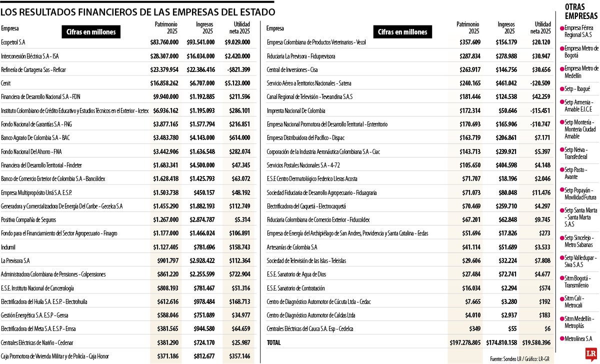Select 'Setp Popayán - Movilidad Futura' entry
600x364 pixels.
tap(580, 193)
